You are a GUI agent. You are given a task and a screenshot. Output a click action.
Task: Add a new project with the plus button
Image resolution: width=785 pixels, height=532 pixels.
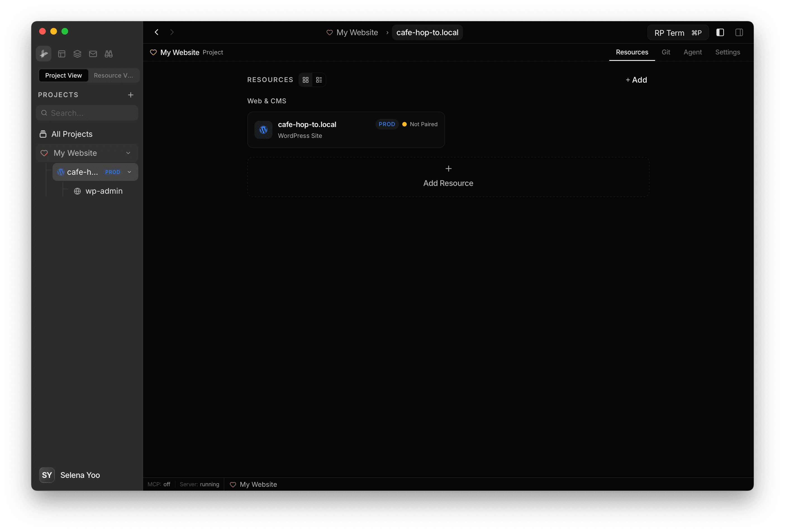coord(130,95)
